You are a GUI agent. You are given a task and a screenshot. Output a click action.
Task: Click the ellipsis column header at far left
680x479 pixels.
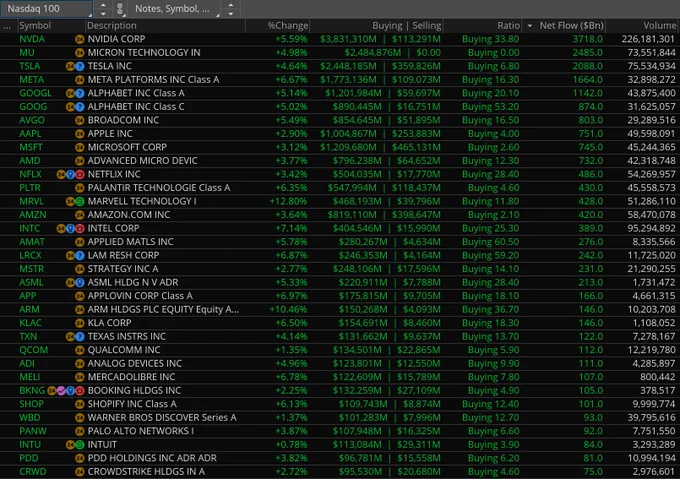point(7,26)
